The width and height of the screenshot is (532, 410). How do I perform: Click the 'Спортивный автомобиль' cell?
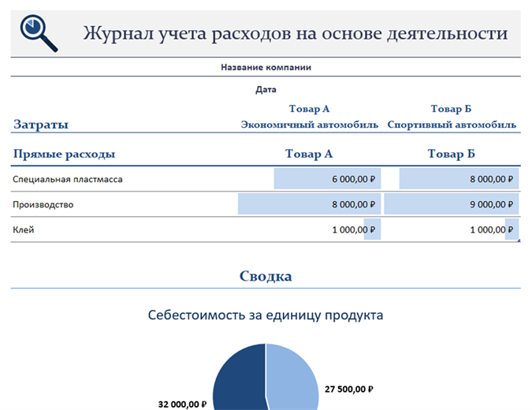coord(452,125)
